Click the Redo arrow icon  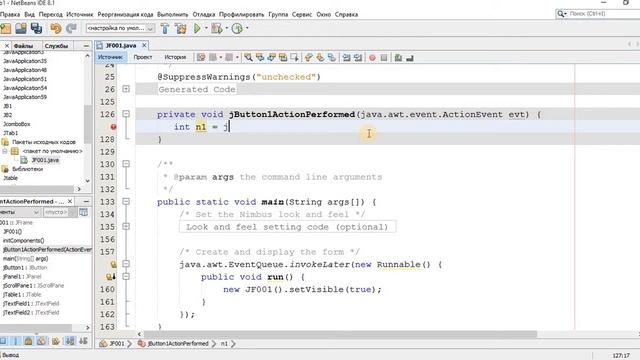[71, 28]
